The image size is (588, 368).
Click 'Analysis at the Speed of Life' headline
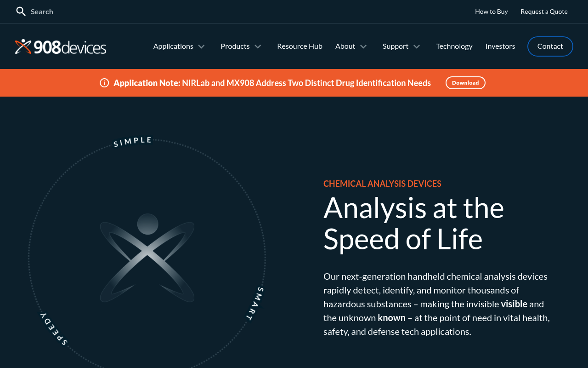(413, 223)
